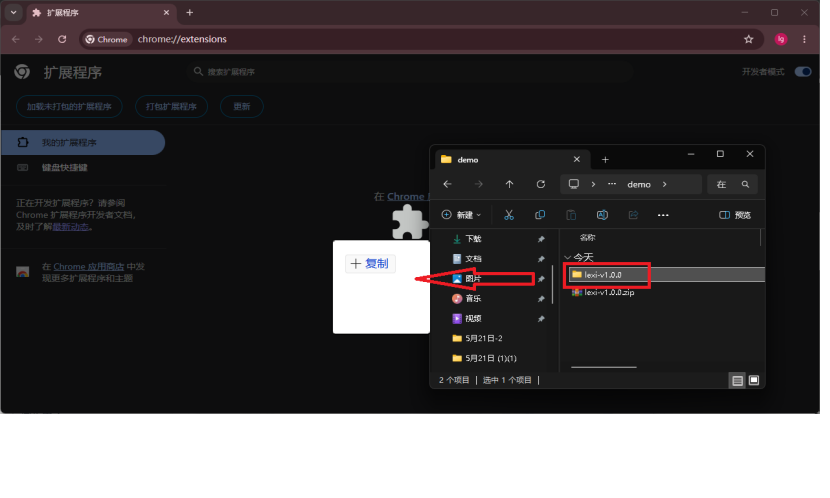Click the Share icon in Explorer toolbar
This screenshot has width=830, height=498.
[x=633, y=215]
